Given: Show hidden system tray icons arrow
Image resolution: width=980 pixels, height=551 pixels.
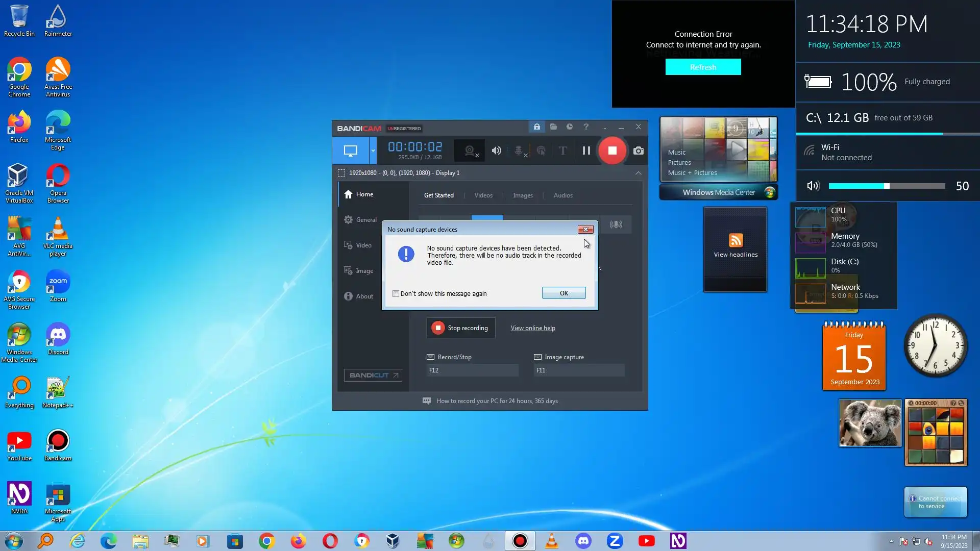Looking at the screenshot, I should [x=891, y=541].
